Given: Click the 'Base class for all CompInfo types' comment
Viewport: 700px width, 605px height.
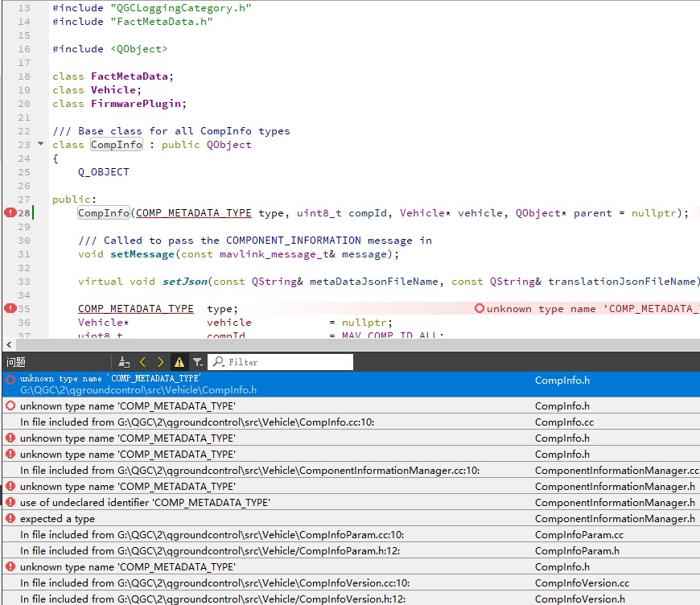Looking at the screenshot, I should (x=171, y=131).
